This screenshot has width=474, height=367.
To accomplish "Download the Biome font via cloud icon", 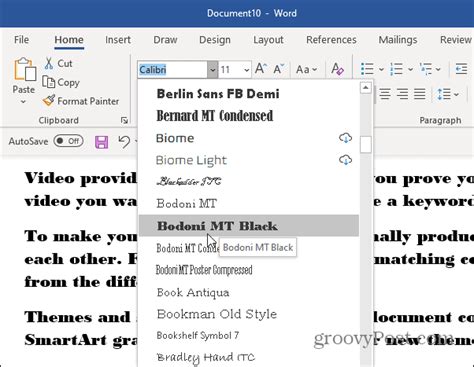I will tap(345, 138).
